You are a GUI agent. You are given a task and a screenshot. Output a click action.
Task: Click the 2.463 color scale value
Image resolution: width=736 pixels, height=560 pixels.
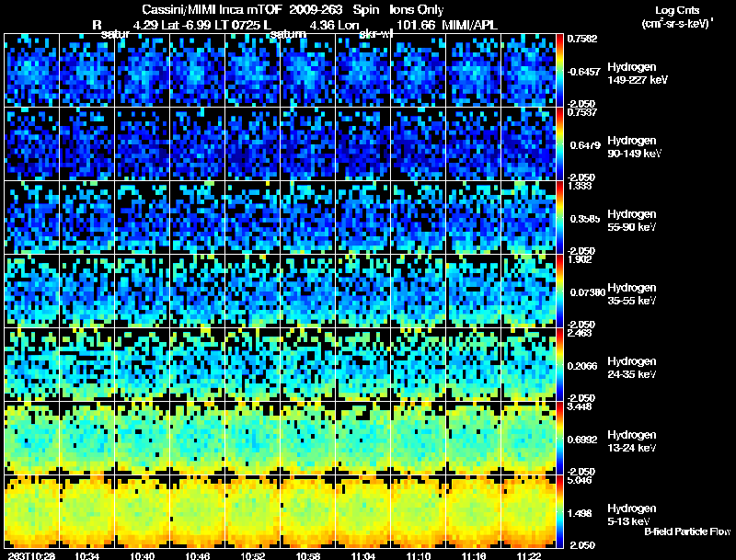click(580, 333)
